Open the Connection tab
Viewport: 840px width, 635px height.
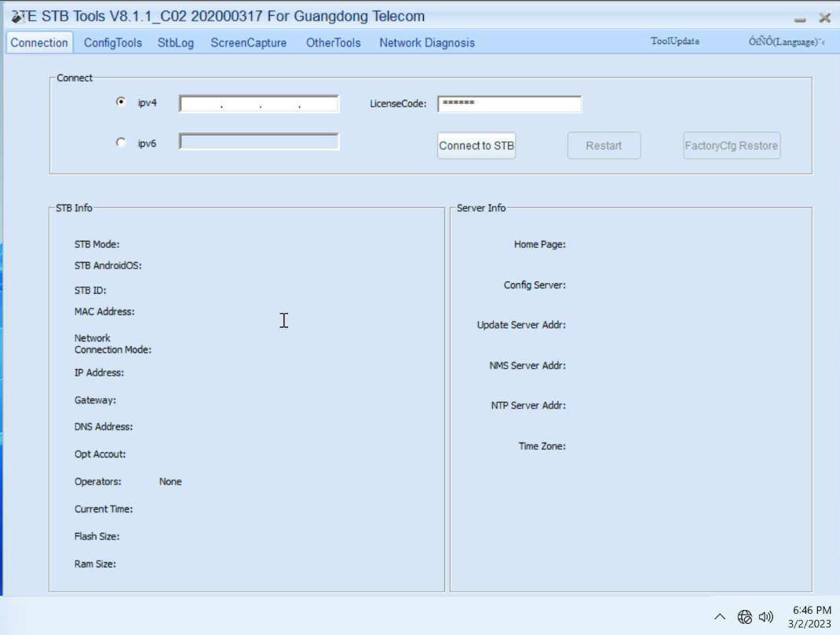coord(39,43)
